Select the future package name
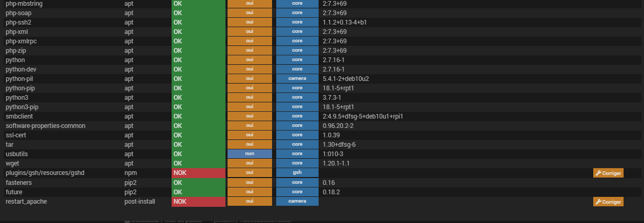The width and height of the screenshot is (644, 223). point(15,192)
